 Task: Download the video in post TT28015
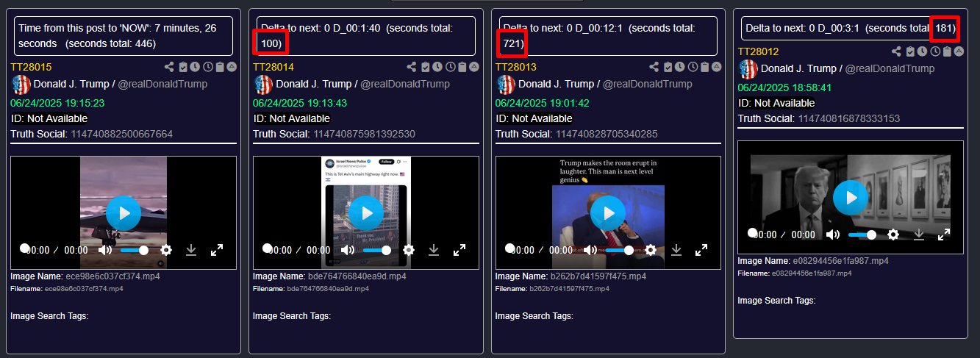pos(191,250)
